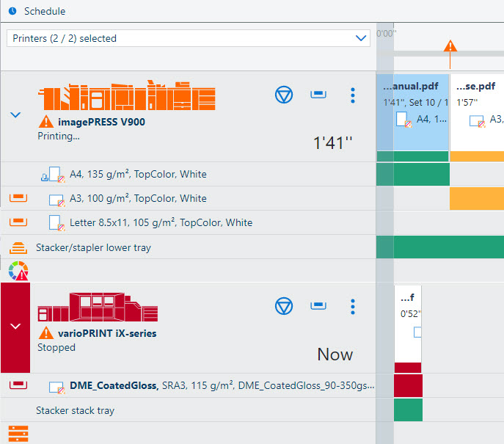Click red tray icon beside DME_CoatedGloss

point(18,385)
